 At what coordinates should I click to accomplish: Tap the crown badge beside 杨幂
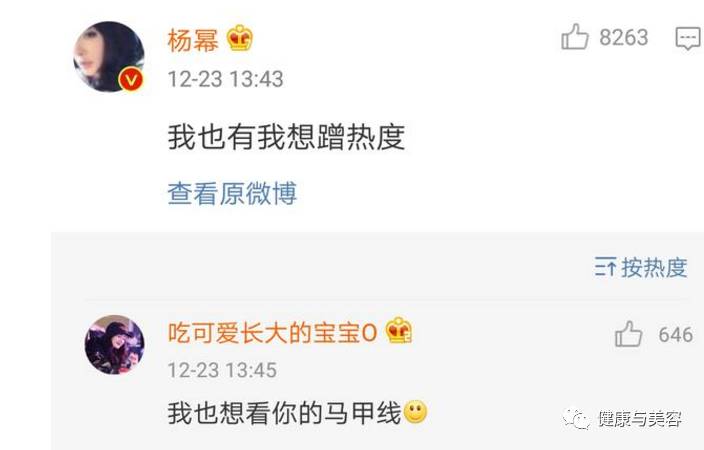click(x=240, y=39)
